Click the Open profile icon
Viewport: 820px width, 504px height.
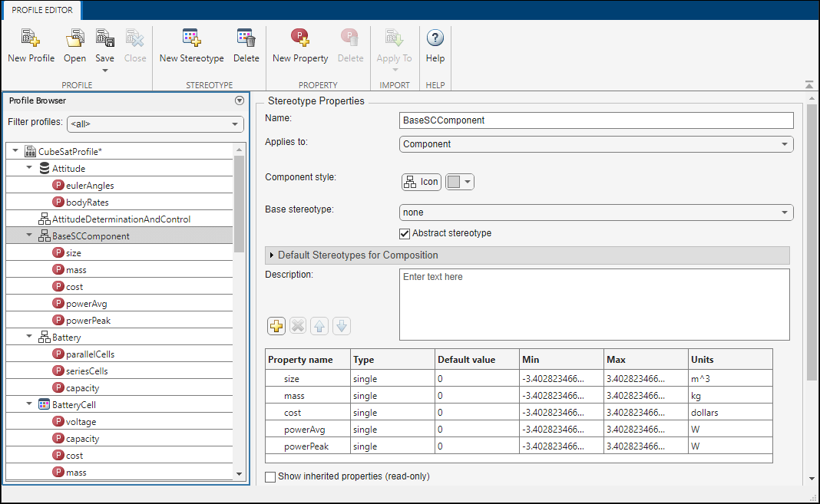(74, 44)
